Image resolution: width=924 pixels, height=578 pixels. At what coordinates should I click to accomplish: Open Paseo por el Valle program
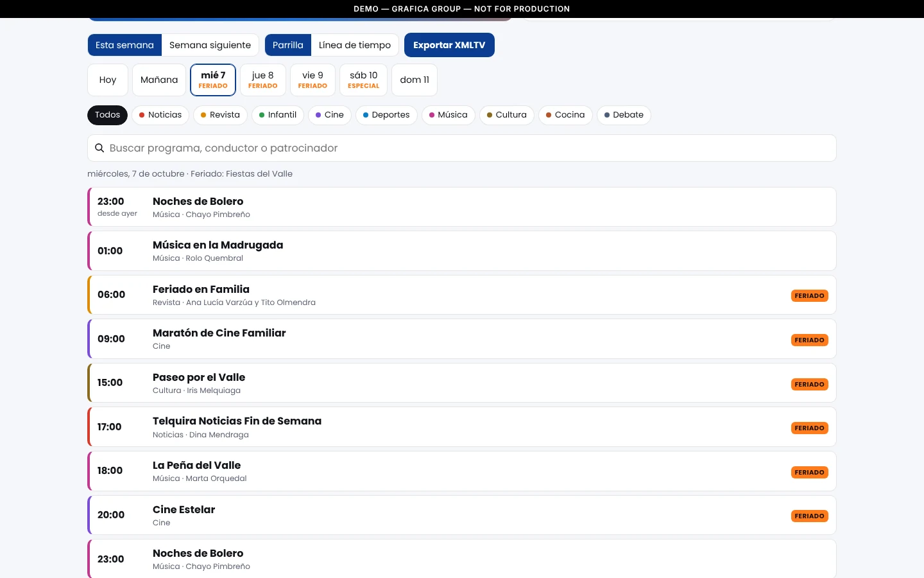click(462, 383)
